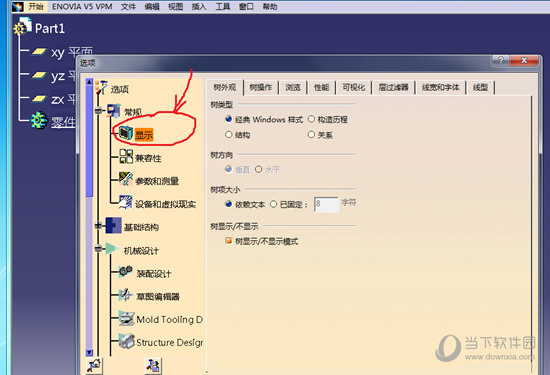Toggle 树显示/不显示模式 checkbox

coord(229,241)
